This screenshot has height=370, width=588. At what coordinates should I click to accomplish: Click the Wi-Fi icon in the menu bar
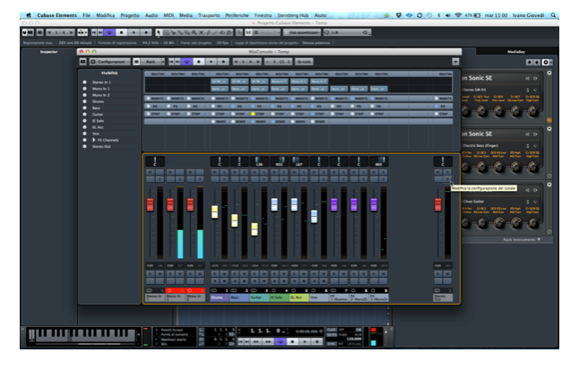[458, 15]
